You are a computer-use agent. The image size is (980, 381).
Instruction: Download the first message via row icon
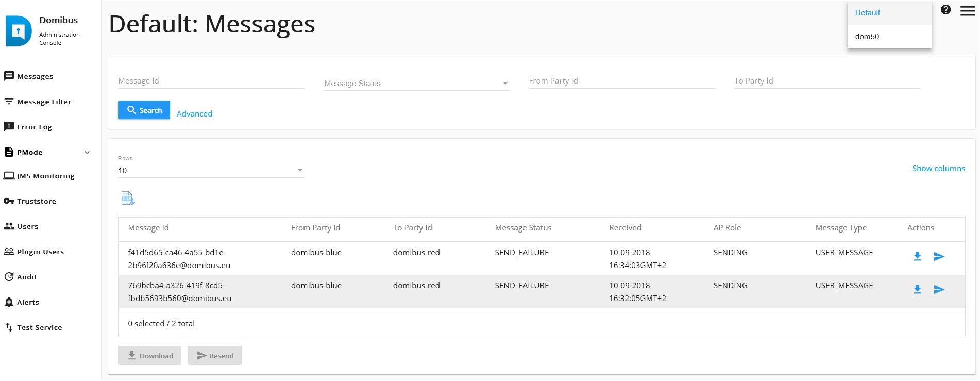tap(917, 257)
